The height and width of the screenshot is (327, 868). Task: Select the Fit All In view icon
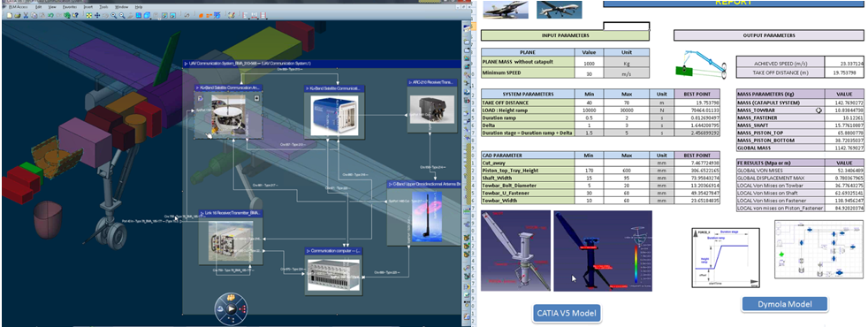coord(89,15)
